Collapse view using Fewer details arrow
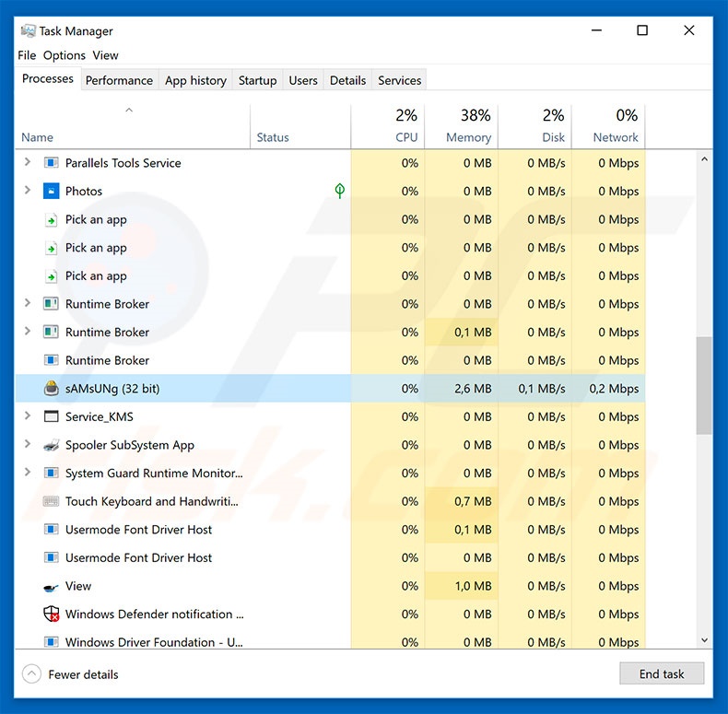728x714 pixels. click(31, 674)
